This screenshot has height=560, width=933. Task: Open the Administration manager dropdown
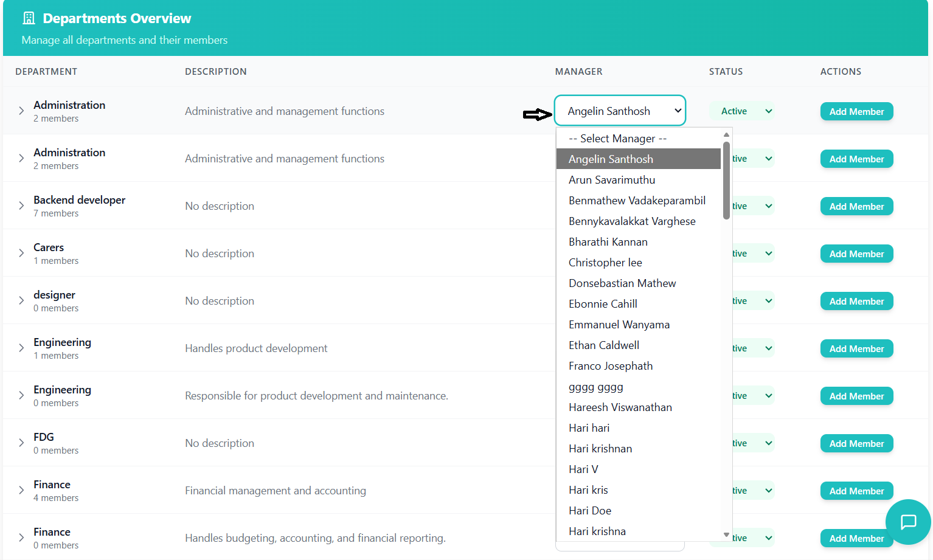620,111
